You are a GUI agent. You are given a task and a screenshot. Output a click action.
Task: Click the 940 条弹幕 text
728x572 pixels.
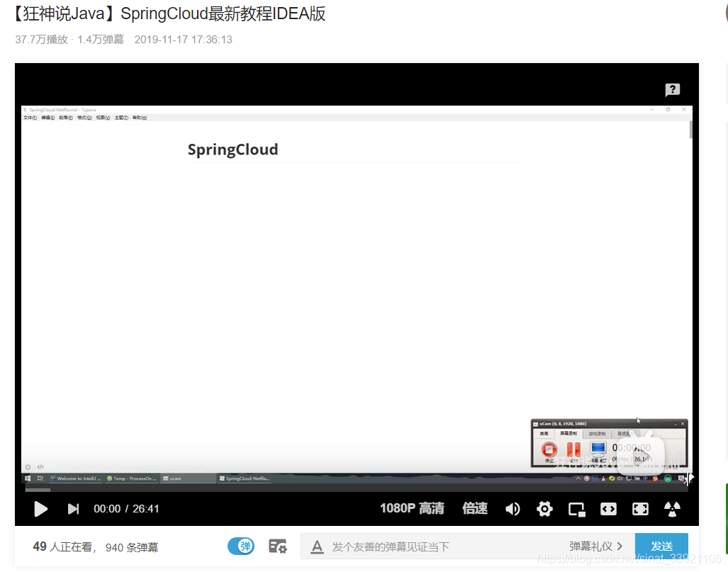click(132, 547)
